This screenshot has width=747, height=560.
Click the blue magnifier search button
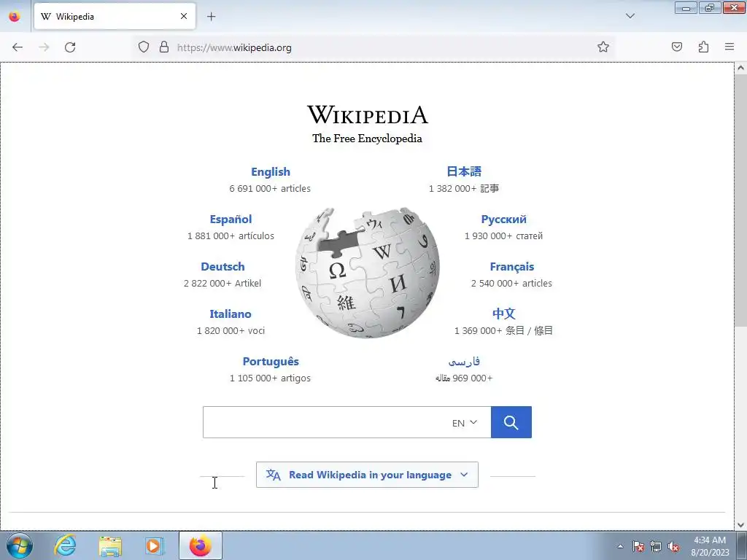click(511, 422)
